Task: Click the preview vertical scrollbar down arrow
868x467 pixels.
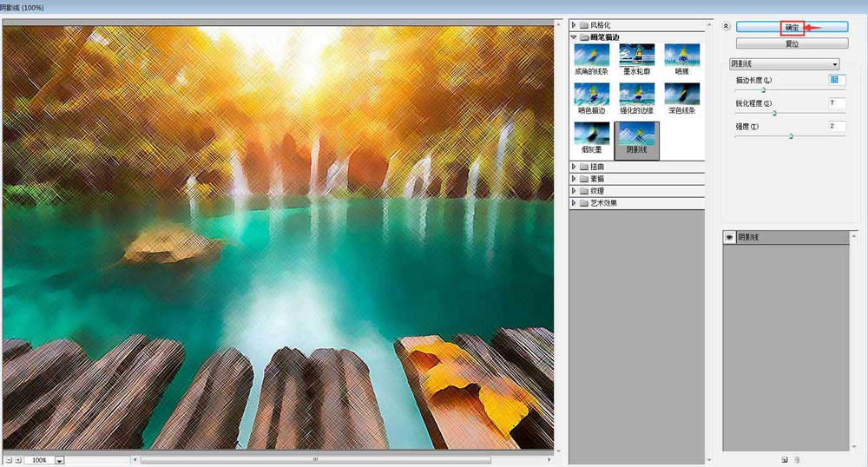Action: coord(558,451)
